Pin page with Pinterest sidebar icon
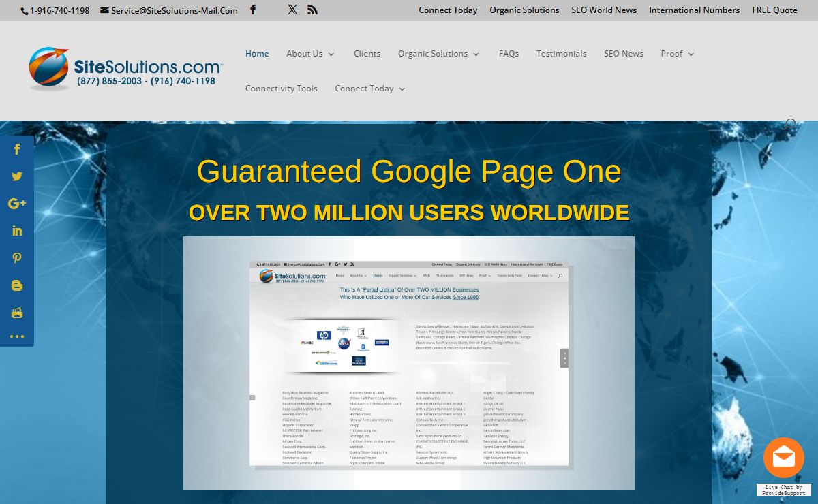This screenshot has height=504, width=818. tap(17, 258)
